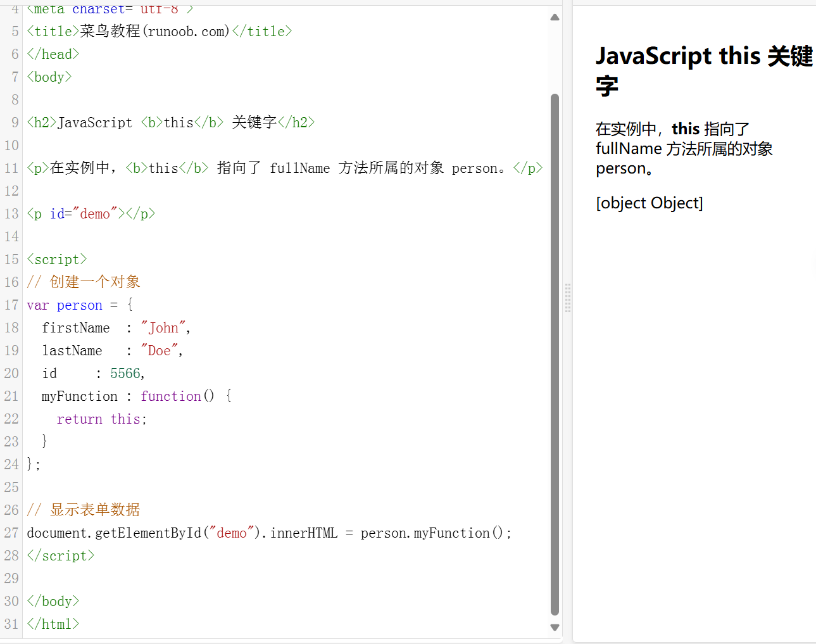
Task: Click the closing html tag on line 31
Action: click(53, 624)
